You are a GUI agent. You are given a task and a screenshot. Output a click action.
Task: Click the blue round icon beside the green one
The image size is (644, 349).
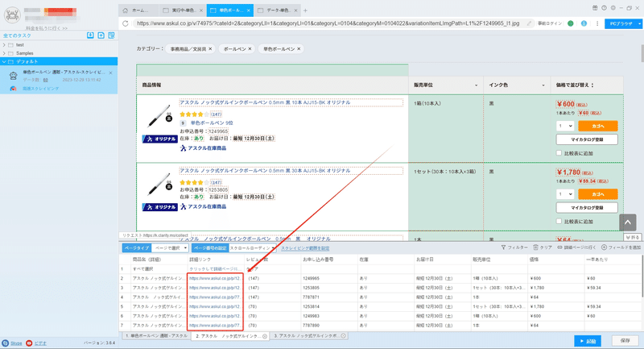[x=584, y=23]
